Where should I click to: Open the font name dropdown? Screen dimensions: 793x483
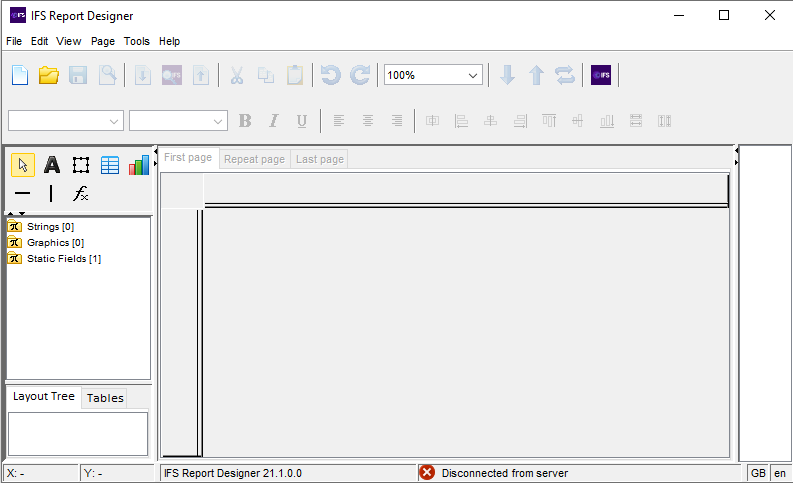tap(65, 121)
